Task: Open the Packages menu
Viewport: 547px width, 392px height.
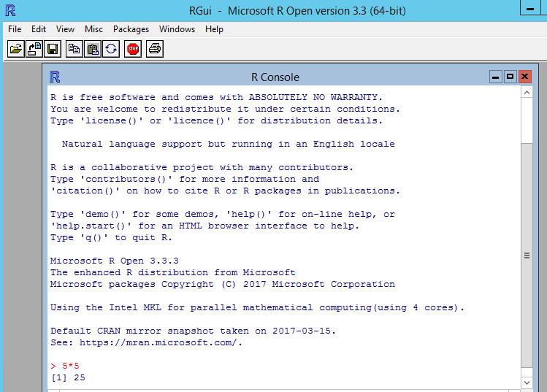Action: coord(131,29)
